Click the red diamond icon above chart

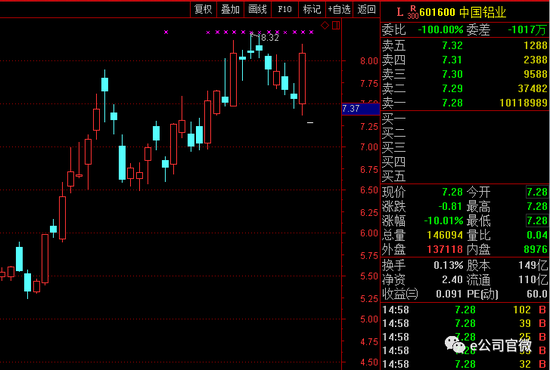[x=325, y=25]
